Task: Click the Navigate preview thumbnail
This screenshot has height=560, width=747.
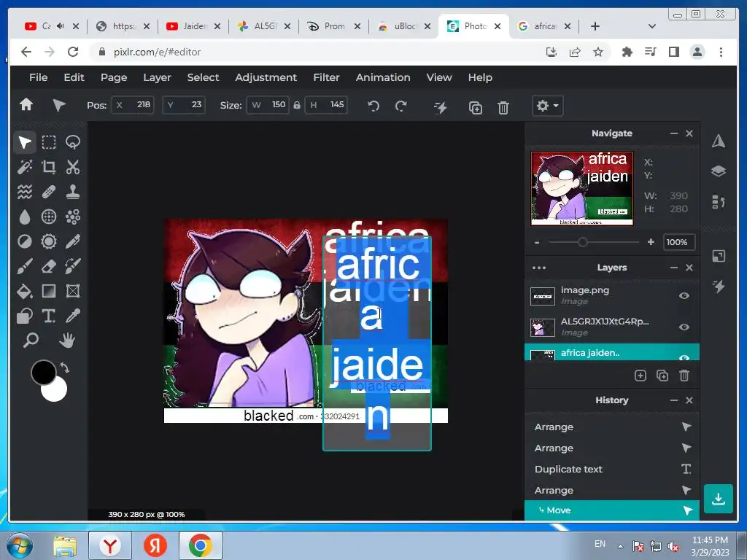Action: click(582, 189)
